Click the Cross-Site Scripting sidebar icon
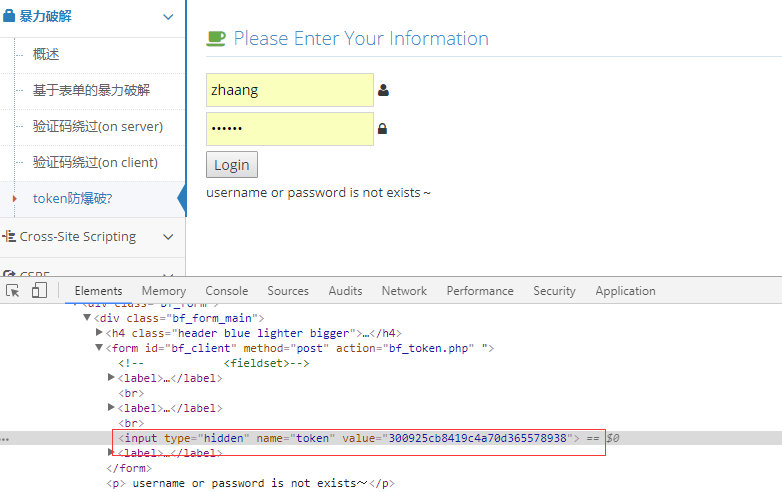Image resolution: width=782 pixels, height=492 pixels. (x=10, y=237)
